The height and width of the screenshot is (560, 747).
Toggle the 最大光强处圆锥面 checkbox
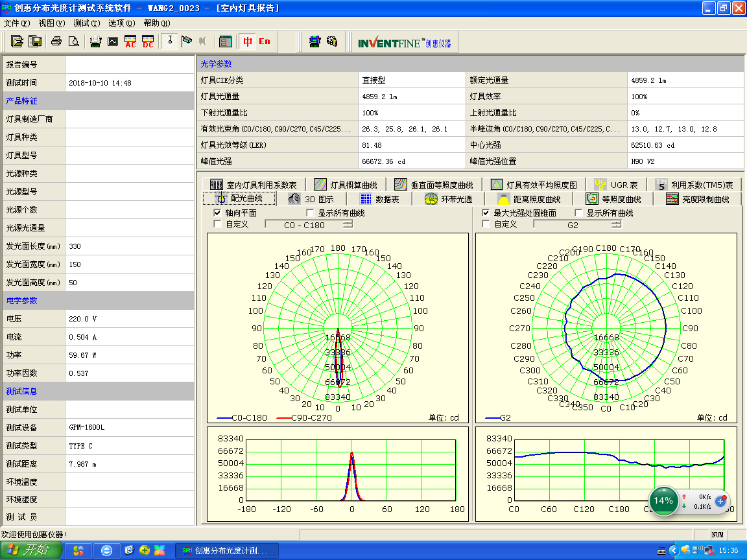[486, 213]
